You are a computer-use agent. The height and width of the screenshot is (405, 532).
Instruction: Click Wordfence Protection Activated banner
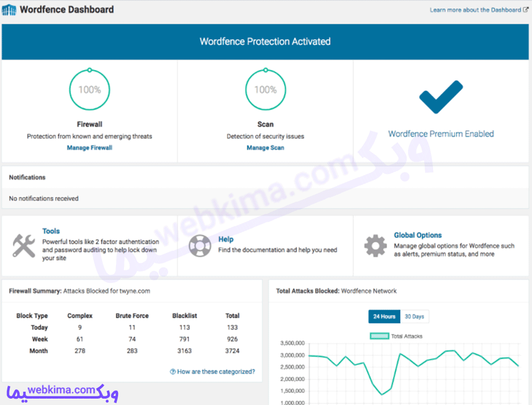pyautogui.click(x=265, y=42)
